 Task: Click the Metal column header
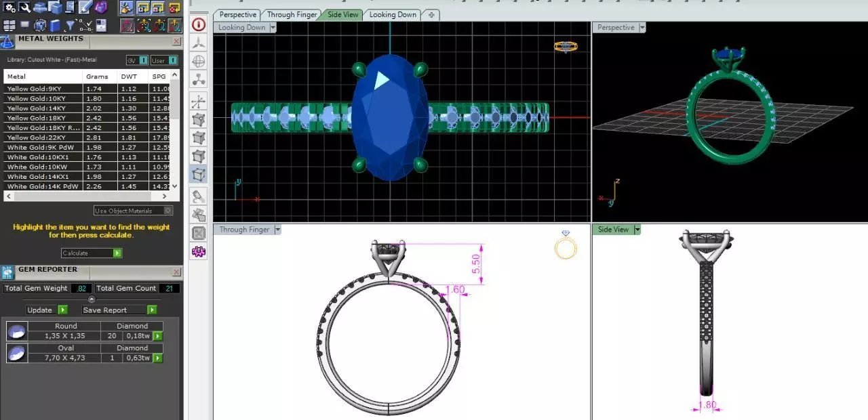click(x=43, y=77)
